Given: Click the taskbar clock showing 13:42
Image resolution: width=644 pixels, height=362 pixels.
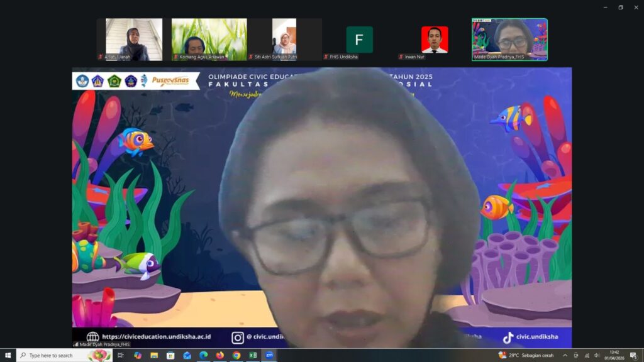Looking at the screenshot, I should [x=613, y=355].
